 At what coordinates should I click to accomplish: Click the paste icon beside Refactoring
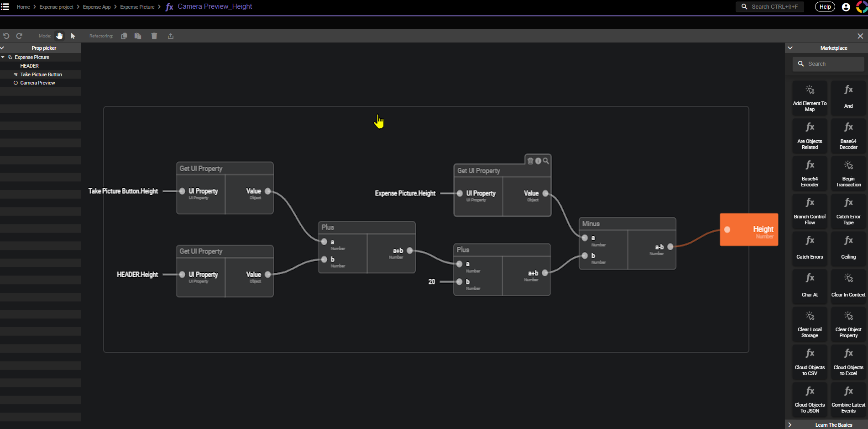(138, 36)
